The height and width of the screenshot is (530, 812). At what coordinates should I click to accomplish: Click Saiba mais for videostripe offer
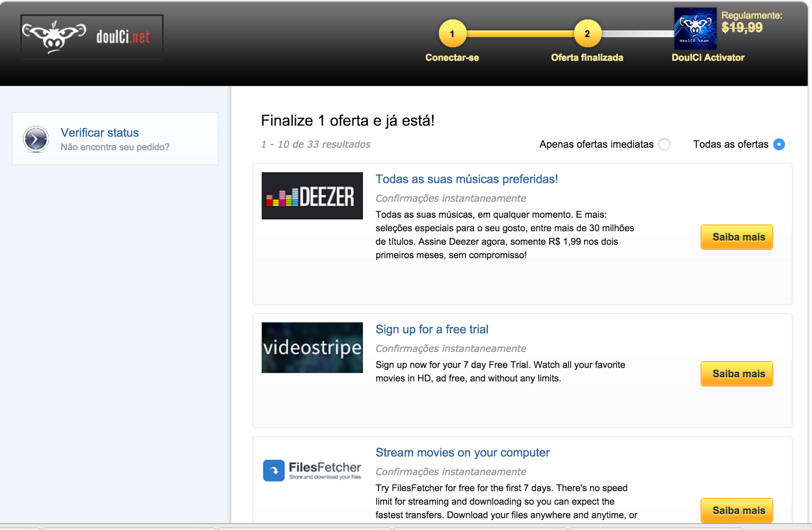(737, 374)
